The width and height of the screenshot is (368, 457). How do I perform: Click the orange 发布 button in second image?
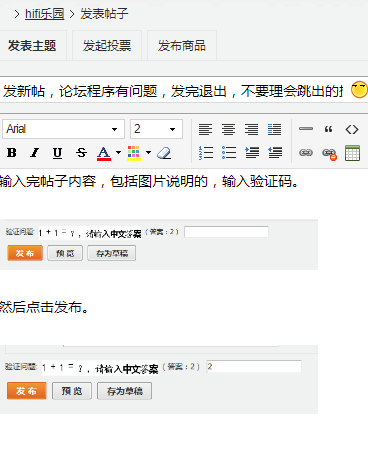[26, 391]
